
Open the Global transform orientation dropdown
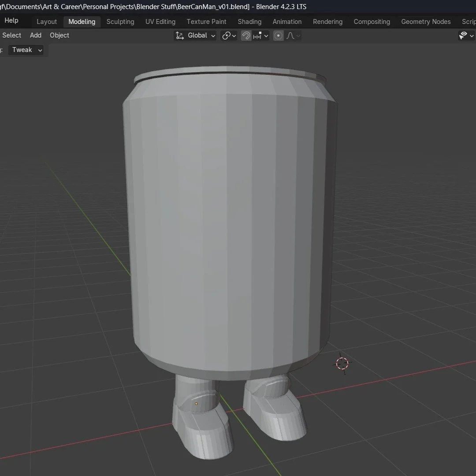(195, 36)
